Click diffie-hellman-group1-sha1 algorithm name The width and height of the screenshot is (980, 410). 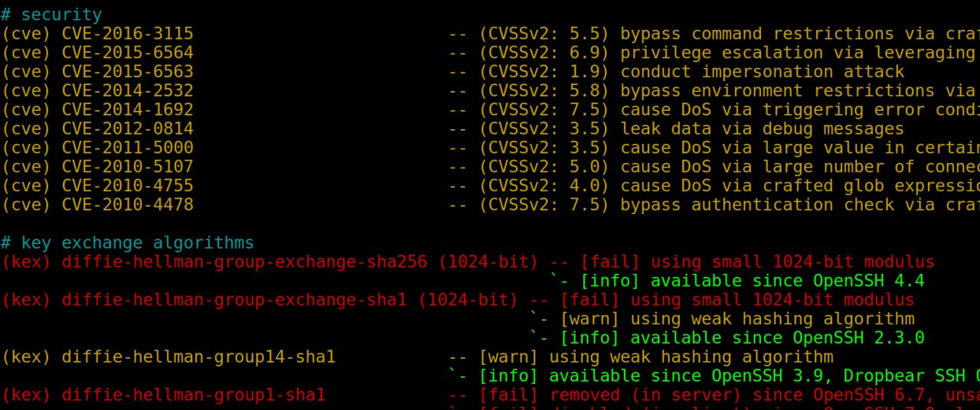click(193, 395)
